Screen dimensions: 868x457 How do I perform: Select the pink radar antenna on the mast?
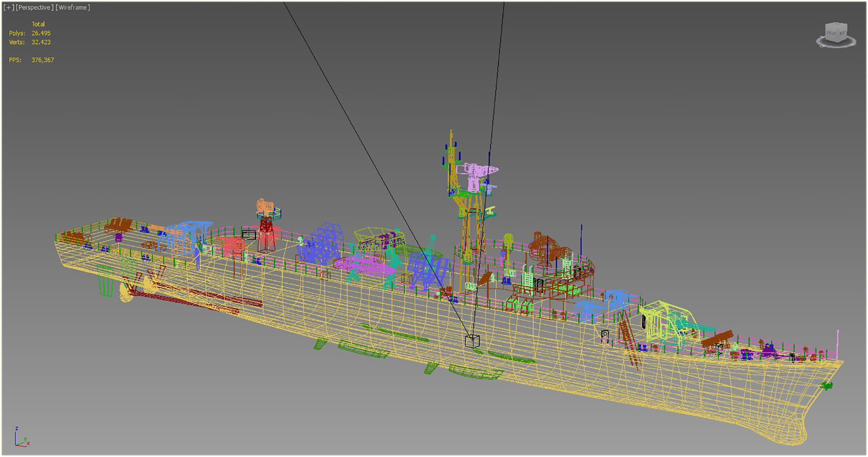point(479,172)
